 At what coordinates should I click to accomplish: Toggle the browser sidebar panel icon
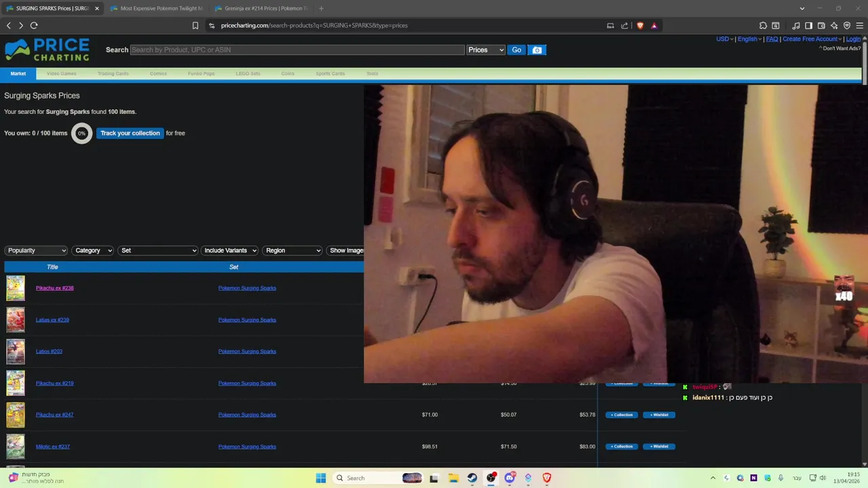point(808,25)
